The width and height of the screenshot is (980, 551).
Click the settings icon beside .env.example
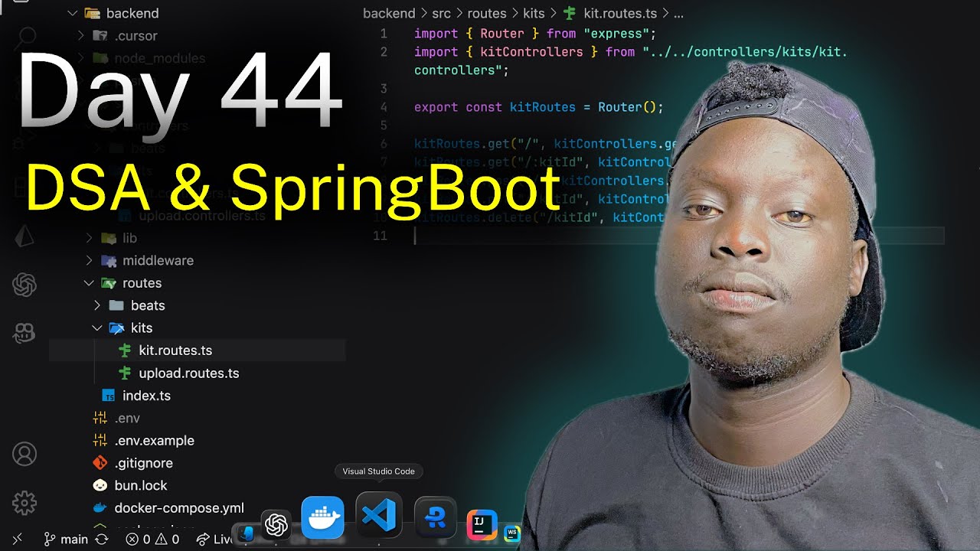(x=100, y=441)
